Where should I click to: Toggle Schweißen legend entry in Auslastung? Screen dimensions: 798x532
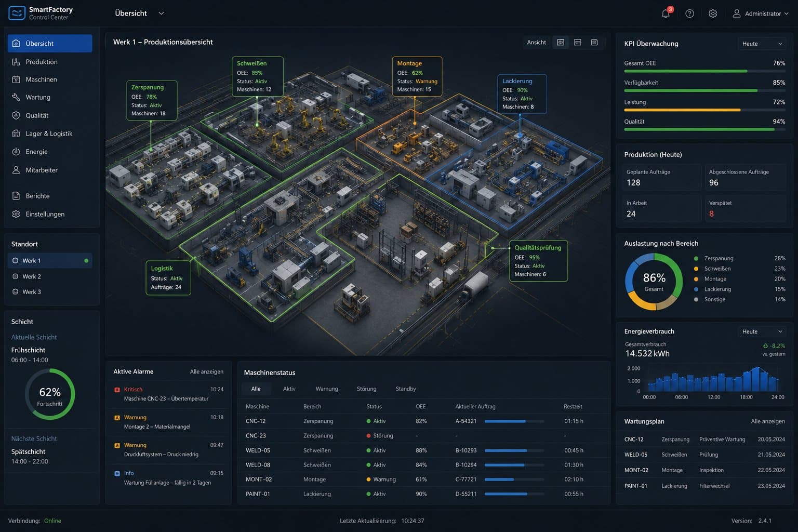pos(739,269)
